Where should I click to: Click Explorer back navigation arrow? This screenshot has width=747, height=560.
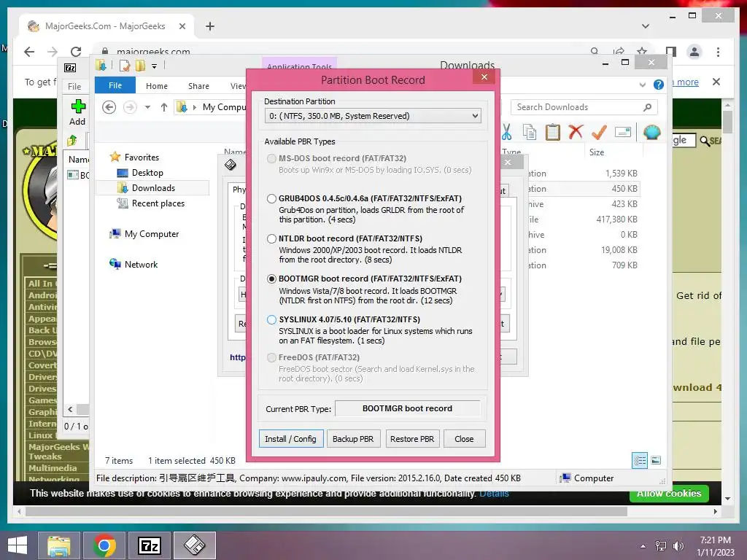pos(109,107)
